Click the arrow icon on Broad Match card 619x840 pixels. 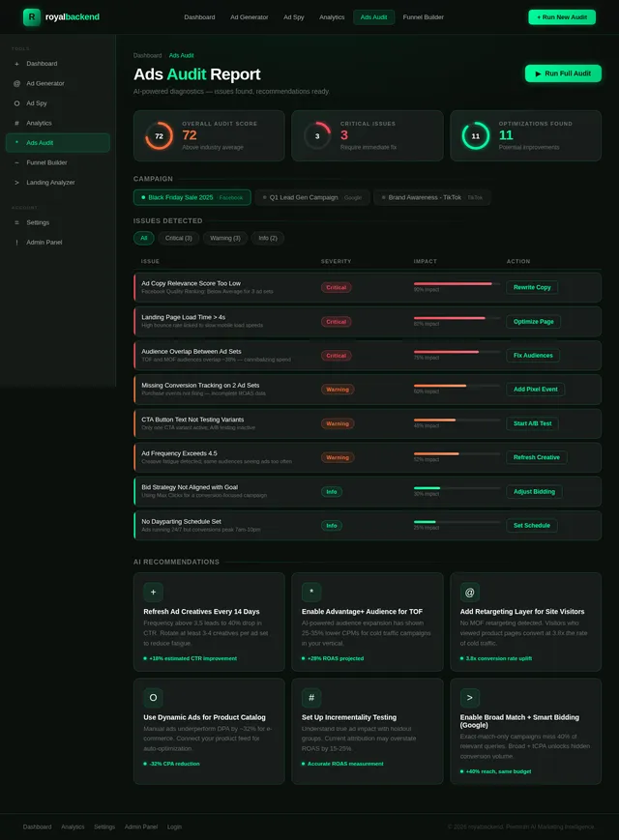point(469,698)
